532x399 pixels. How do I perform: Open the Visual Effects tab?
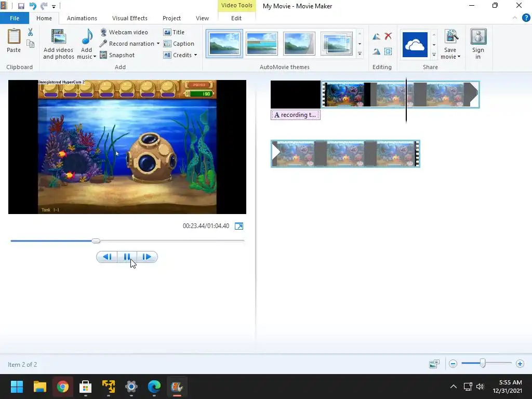tap(129, 18)
